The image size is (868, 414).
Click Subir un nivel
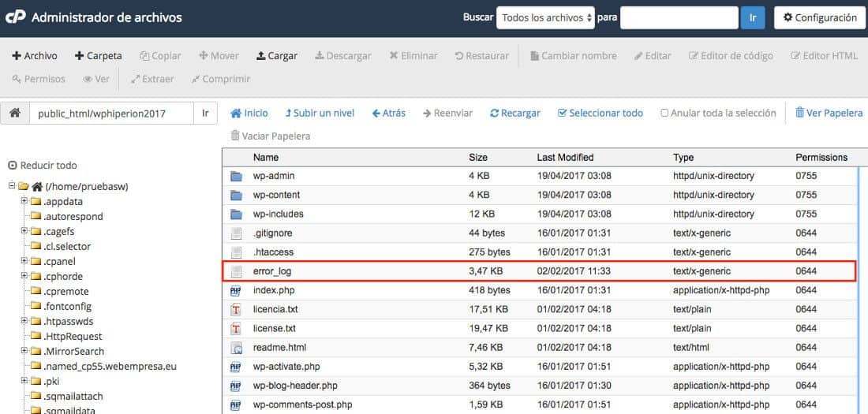[320, 113]
